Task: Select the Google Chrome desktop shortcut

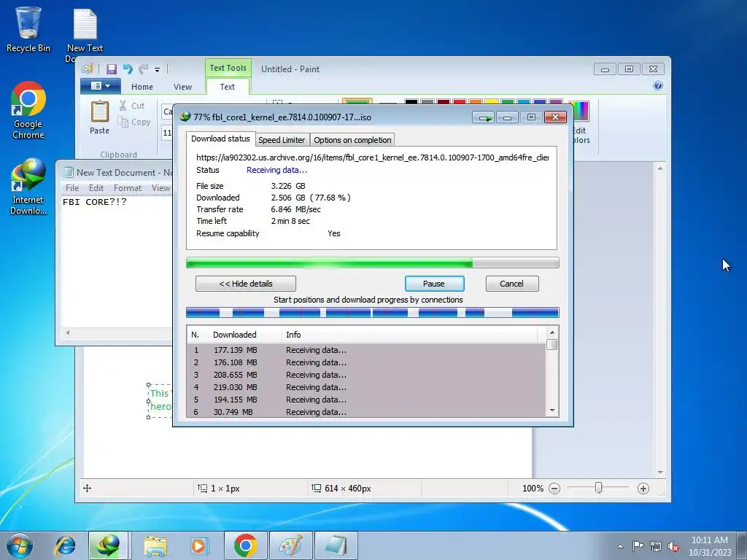Action: (x=28, y=111)
